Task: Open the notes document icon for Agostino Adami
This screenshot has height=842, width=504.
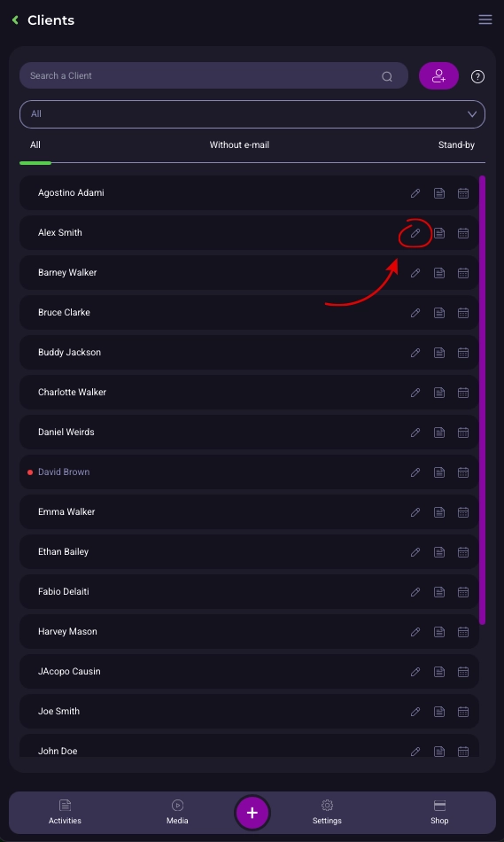Action: click(x=439, y=193)
